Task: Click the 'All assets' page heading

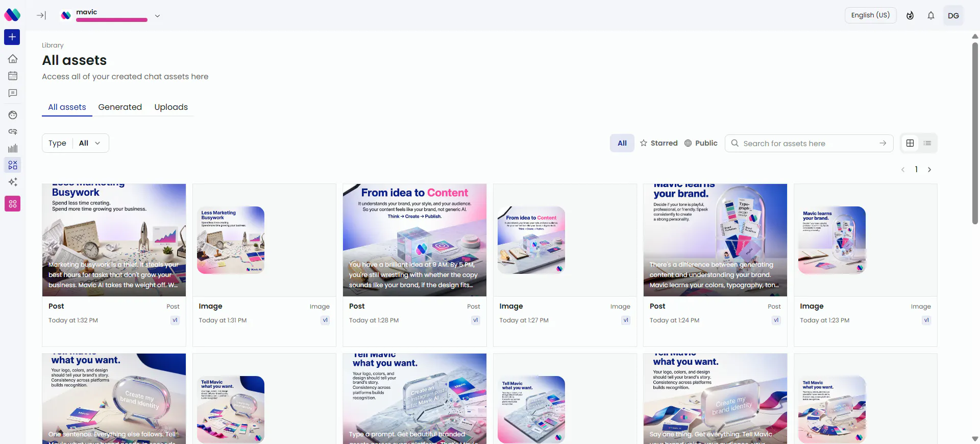Action: [75, 60]
